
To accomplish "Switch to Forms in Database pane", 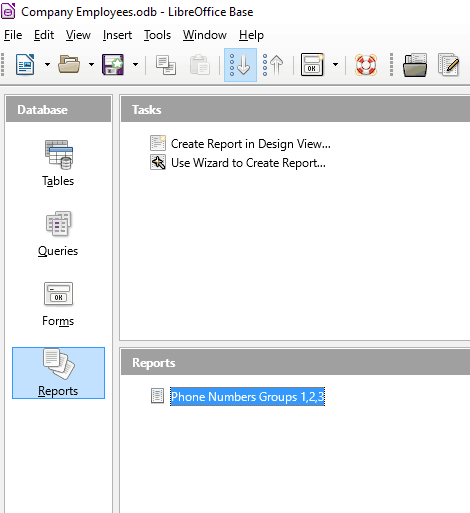I will (58, 304).
